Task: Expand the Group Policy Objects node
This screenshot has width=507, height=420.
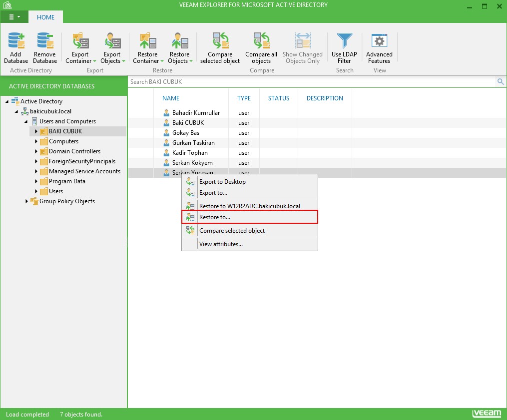Action: [26, 201]
